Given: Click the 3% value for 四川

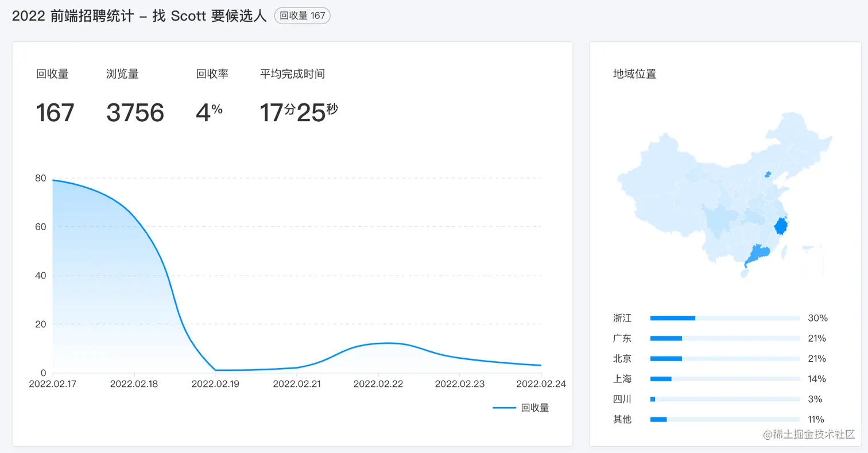Looking at the screenshot, I should (x=815, y=399).
